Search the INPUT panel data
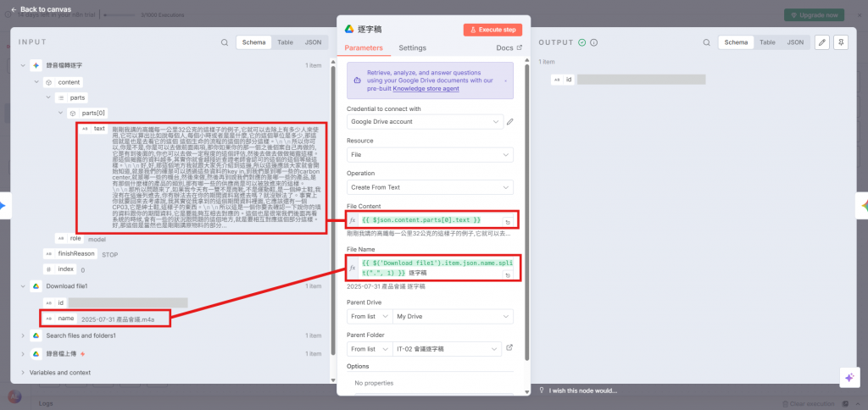868x410 pixels. coord(224,42)
